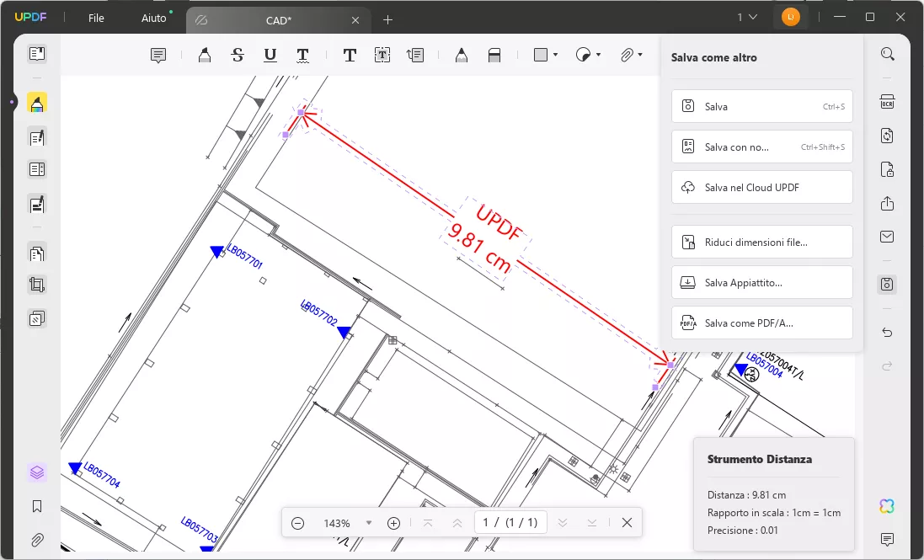This screenshot has height=560, width=924.
Task: Open the comments panel icon bottom right
Action: [x=888, y=539]
